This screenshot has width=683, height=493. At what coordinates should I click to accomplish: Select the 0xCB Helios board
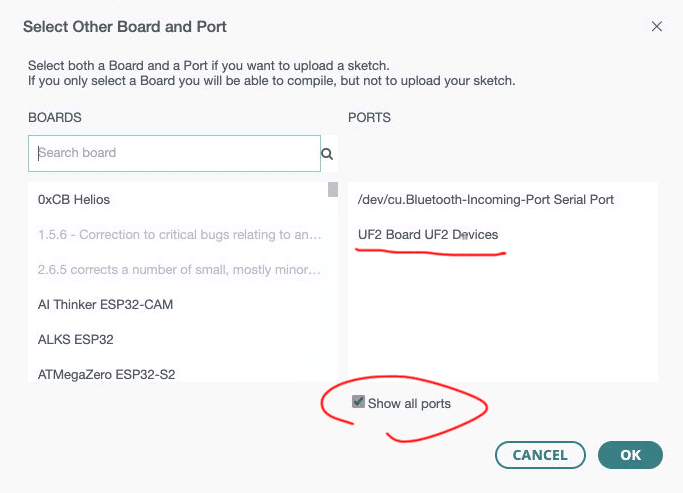coord(74,199)
